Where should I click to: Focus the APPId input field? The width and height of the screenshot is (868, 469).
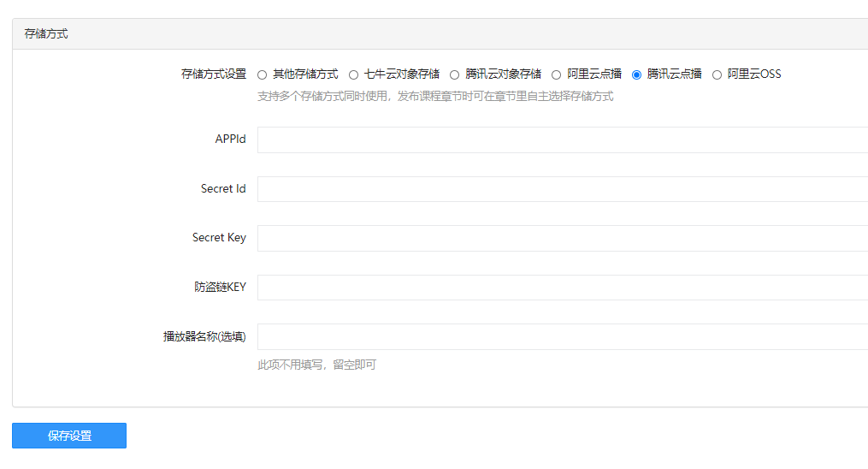tap(563, 140)
